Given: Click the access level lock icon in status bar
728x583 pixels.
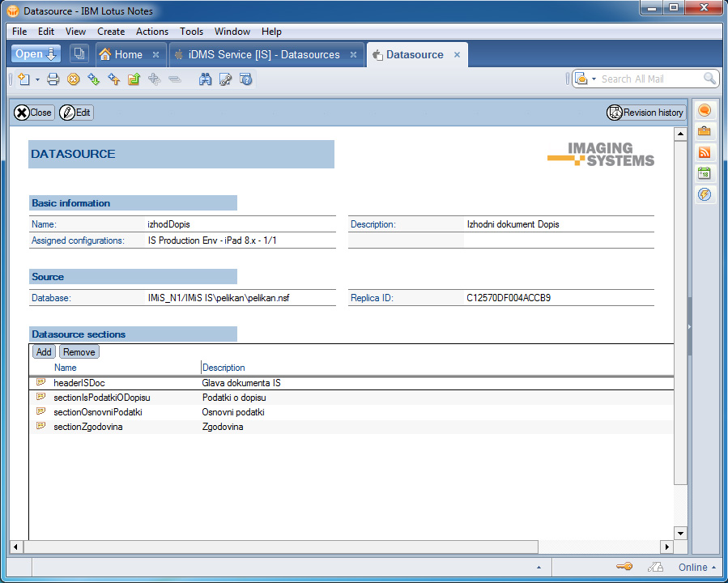Looking at the screenshot, I should pos(655,567).
